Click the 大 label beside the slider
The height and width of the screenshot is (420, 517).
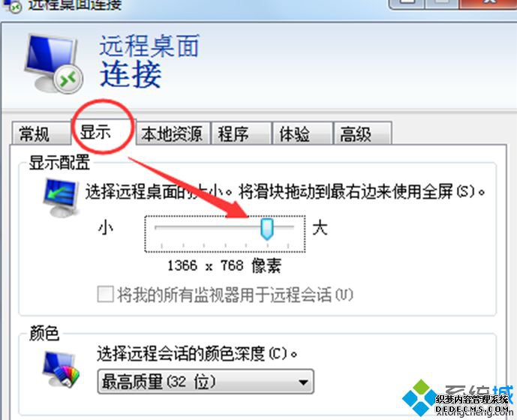click(320, 227)
